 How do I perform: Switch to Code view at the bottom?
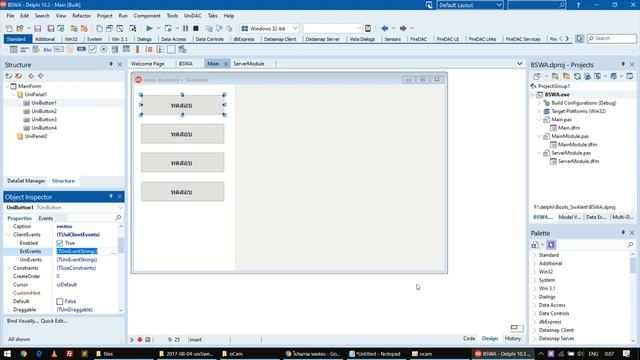[x=469, y=338]
